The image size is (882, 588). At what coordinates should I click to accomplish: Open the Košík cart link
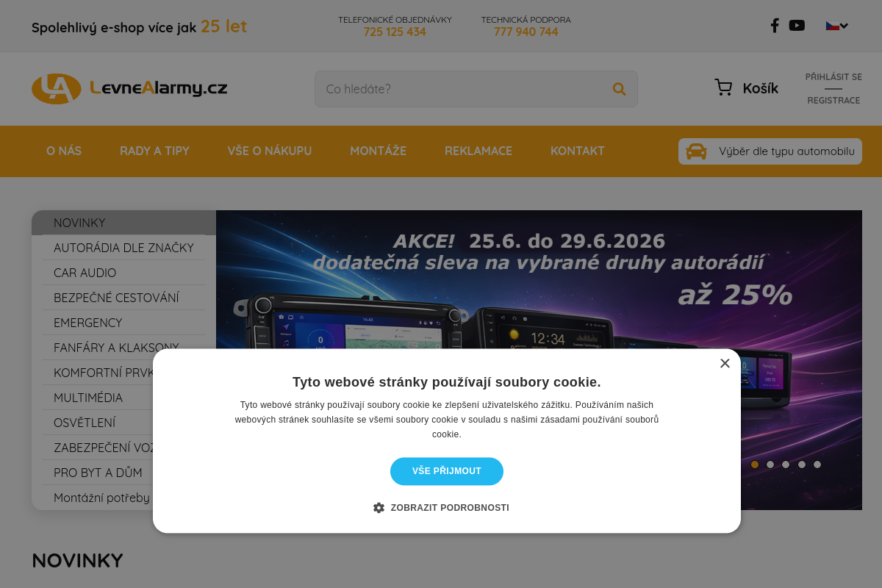[760, 88]
